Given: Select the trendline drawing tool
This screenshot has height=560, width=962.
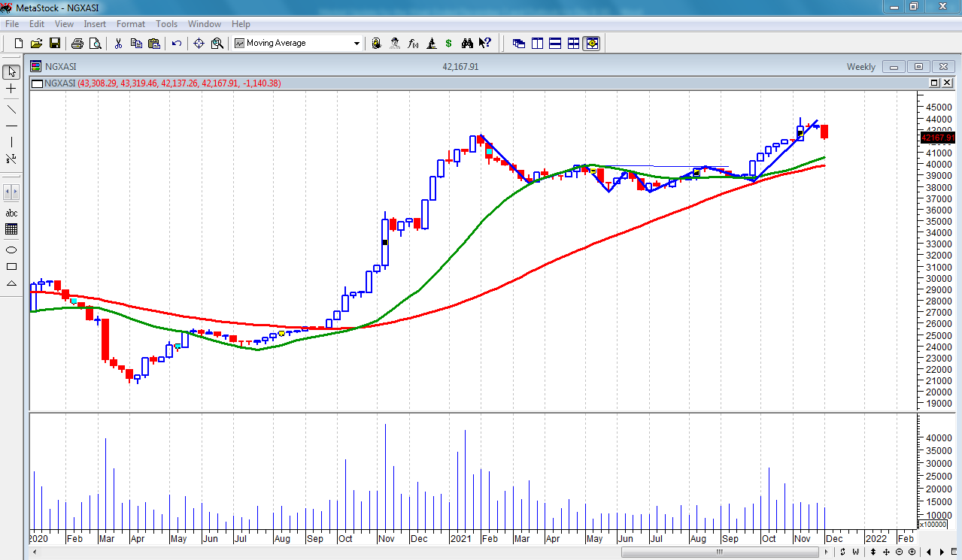Looking at the screenshot, I should (11, 110).
